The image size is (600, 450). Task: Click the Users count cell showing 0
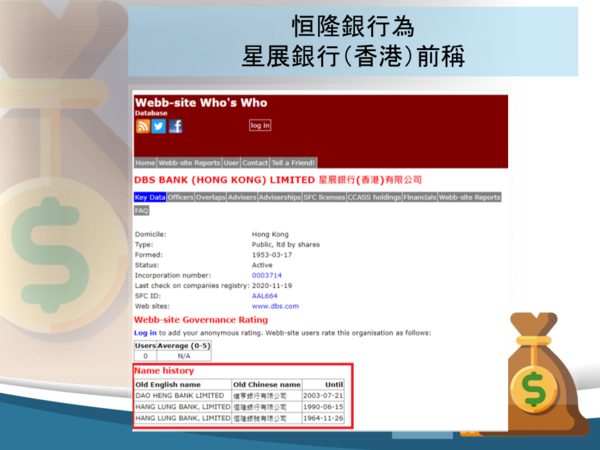[x=145, y=356]
